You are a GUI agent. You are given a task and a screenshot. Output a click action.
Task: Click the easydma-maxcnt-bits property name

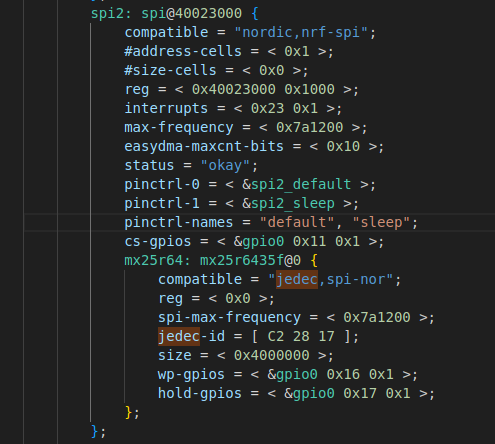[204, 147]
